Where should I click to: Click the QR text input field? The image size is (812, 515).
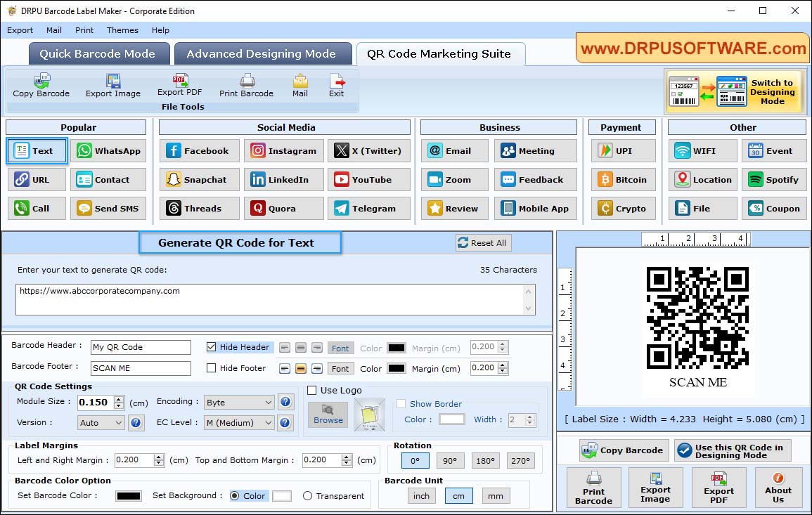275,299
